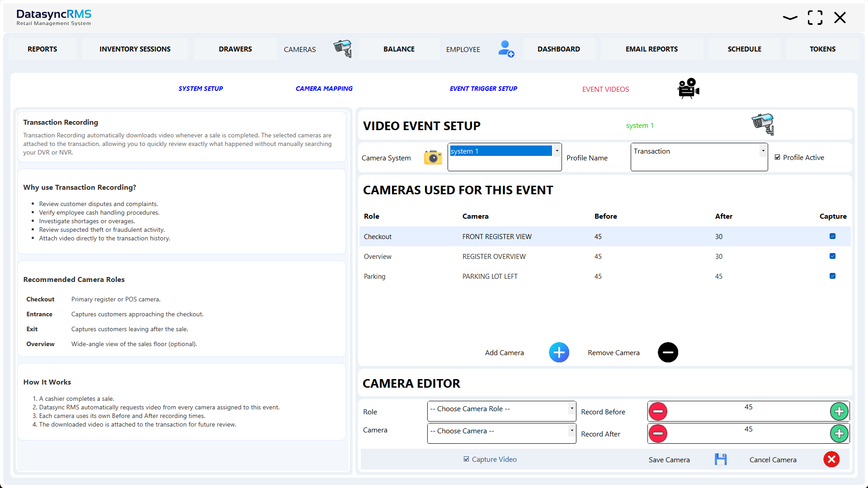The width and height of the screenshot is (868, 488).
Task: Click the Save Camera floppy disk icon
Action: coord(721,460)
